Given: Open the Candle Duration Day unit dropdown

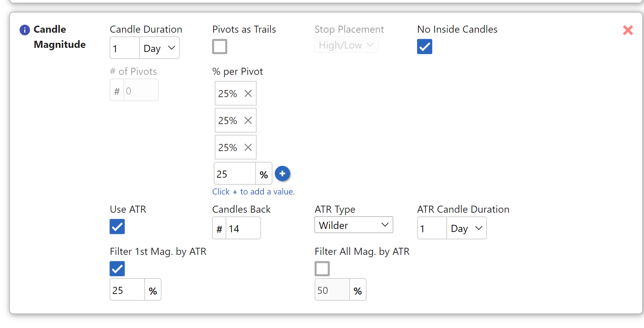Looking at the screenshot, I should tap(159, 48).
